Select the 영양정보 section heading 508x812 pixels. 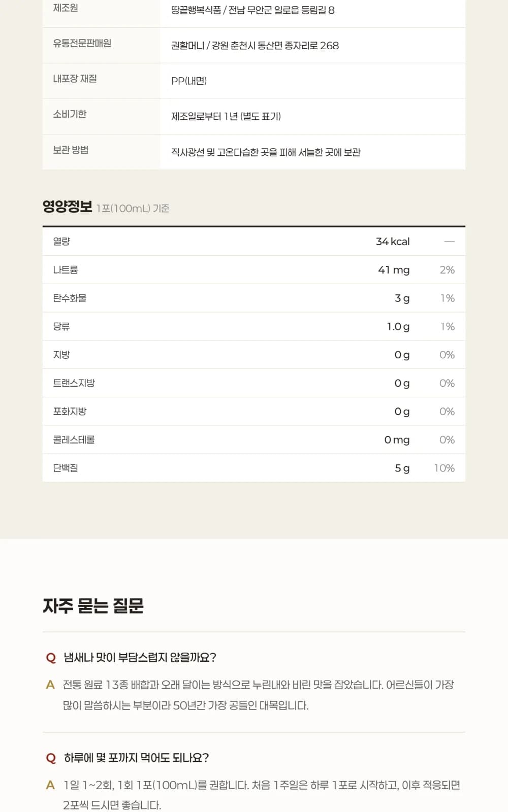point(68,207)
